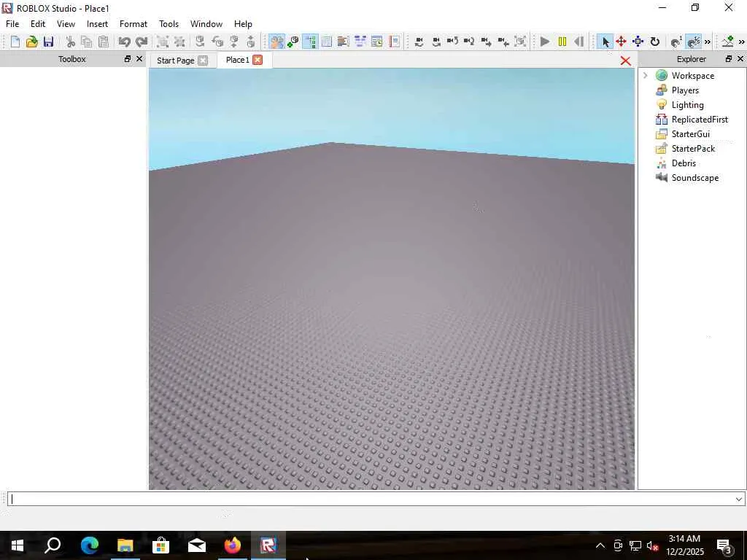Close the Place1 tab with red X
747x560 pixels.
(x=258, y=60)
